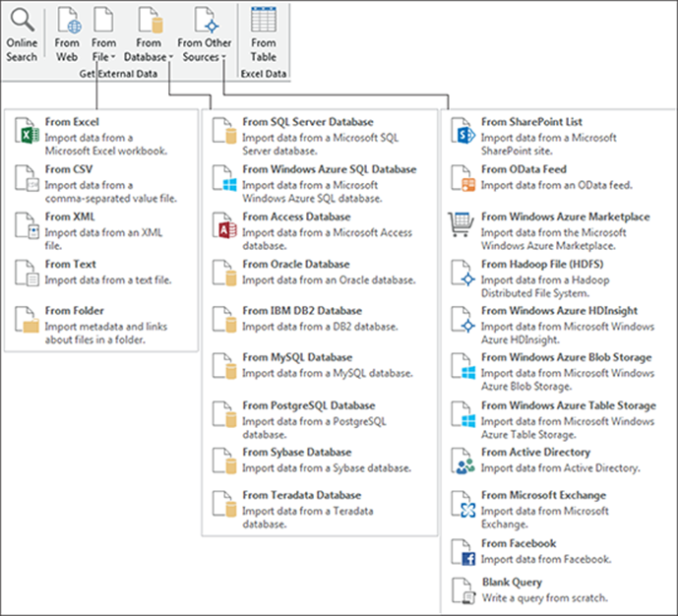Choose From Active Directory entry
Screen dimensions: 678x616
[558, 461]
